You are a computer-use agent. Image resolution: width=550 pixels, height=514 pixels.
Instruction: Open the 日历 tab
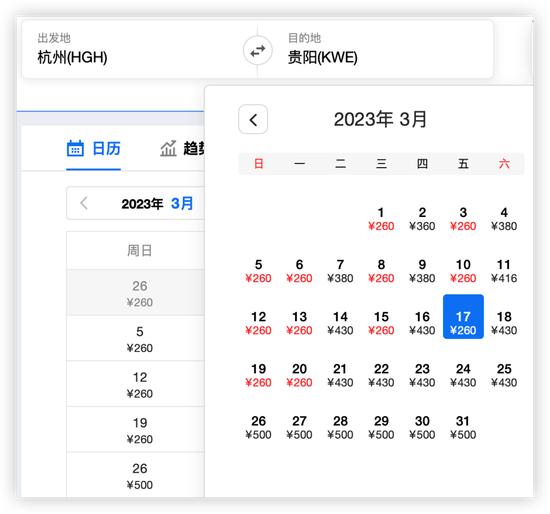tap(93, 148)
